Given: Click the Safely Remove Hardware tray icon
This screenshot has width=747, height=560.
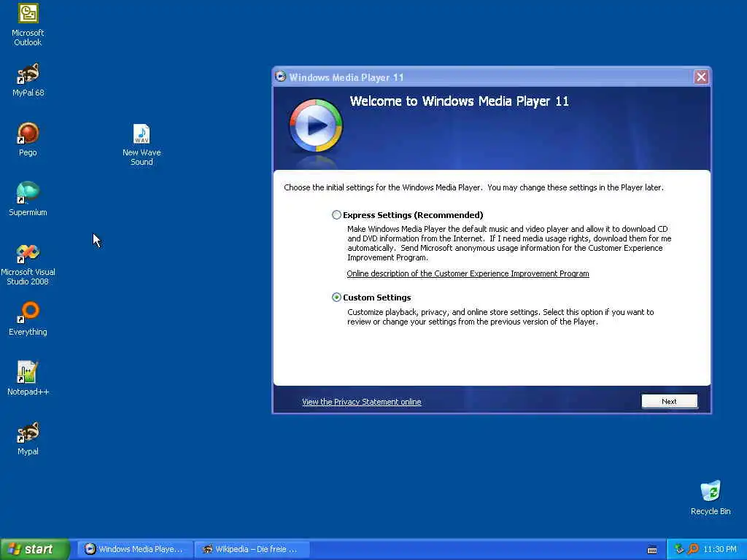Looking at the screenshot, I should coord(679,549).
